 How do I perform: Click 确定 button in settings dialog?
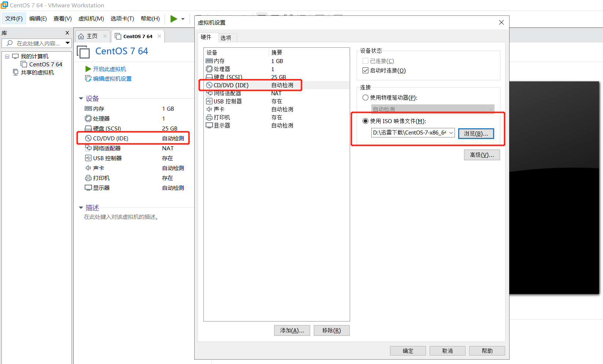(x=408, y=351)
